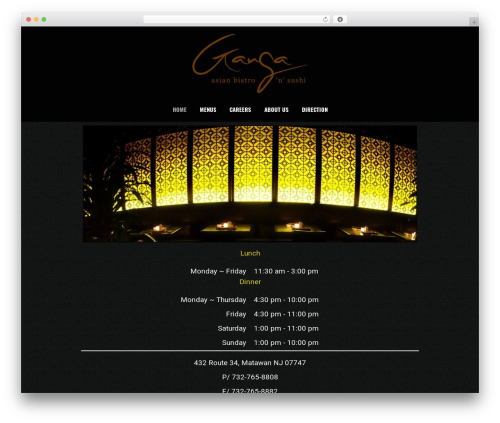Select the 1:00 pm - 11:00 pm hours

[x=286, y=328]
